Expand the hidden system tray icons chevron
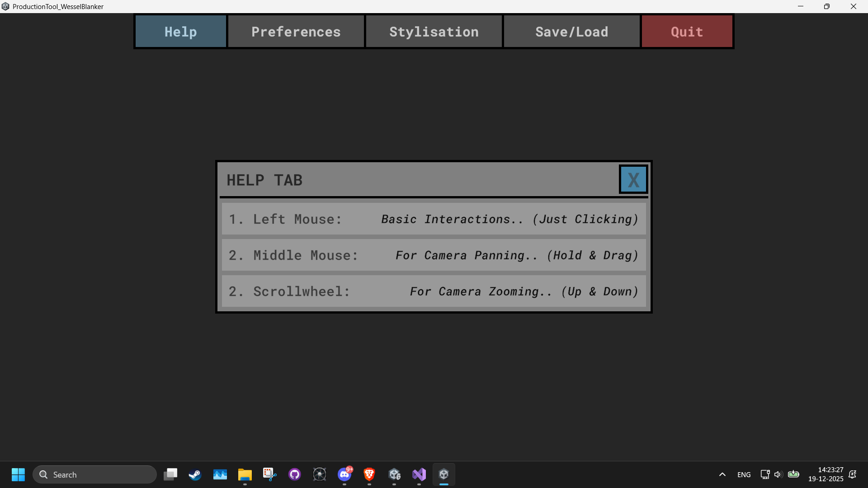Screen dimensions: 868x488 pos(722,474)
